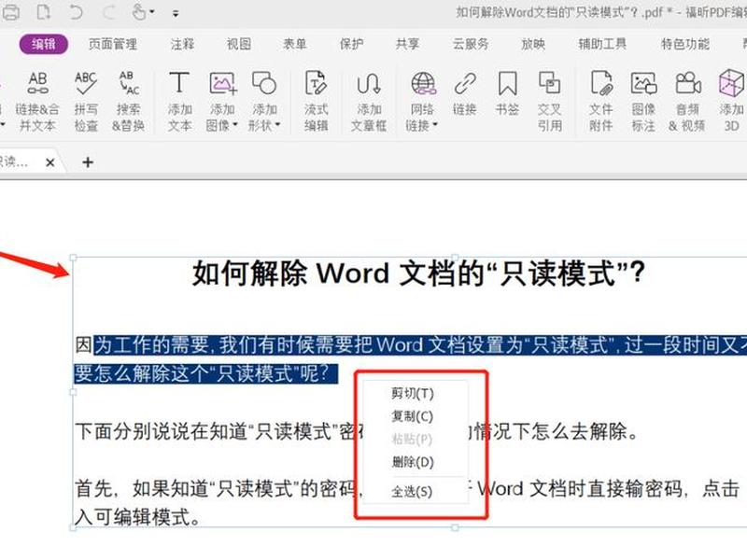This screenshot has height=560, width=747.
Task: Choose 删除(D) from the context menu
Action: 412,462
